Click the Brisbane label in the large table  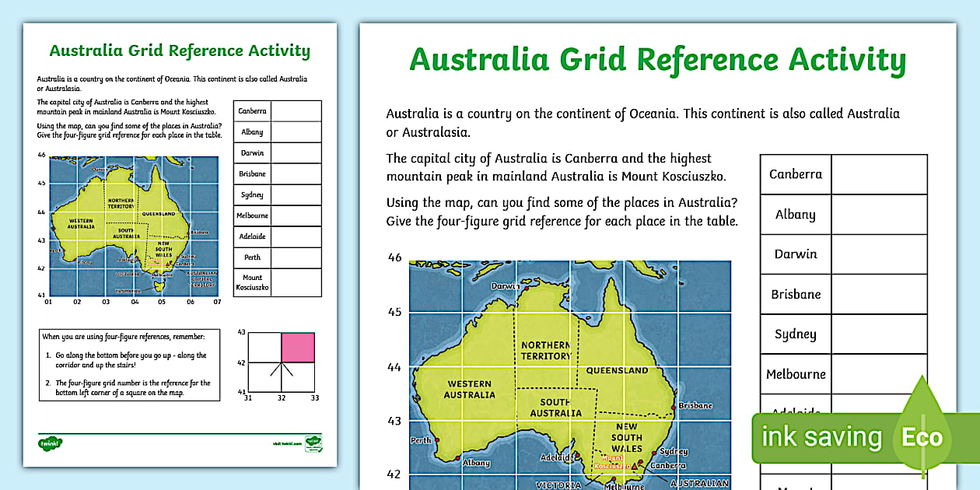pyautogui.click(x=796, y=294)
